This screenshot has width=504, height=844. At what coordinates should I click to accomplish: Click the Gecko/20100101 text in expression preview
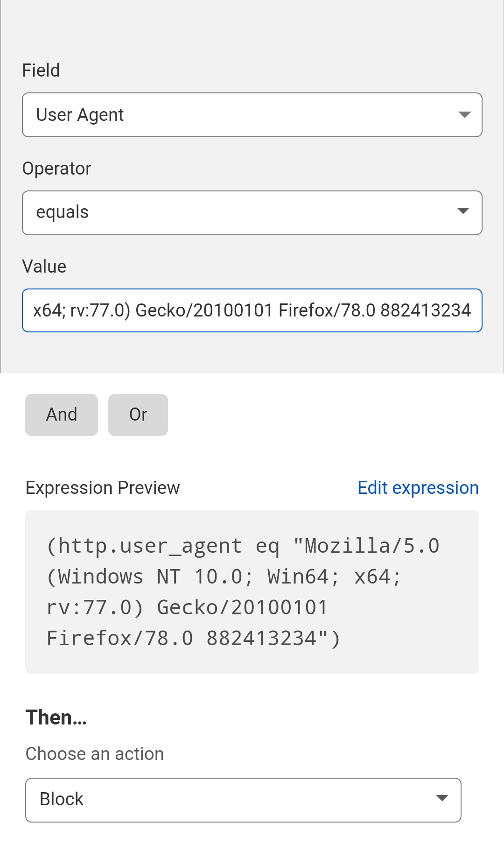coord(243,608)
